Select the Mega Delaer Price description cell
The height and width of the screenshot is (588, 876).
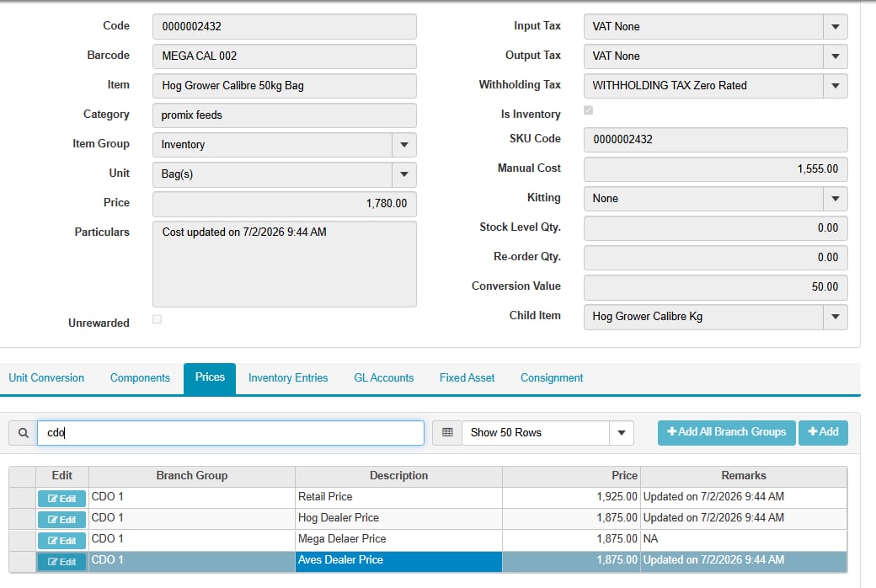click(399, 539)
